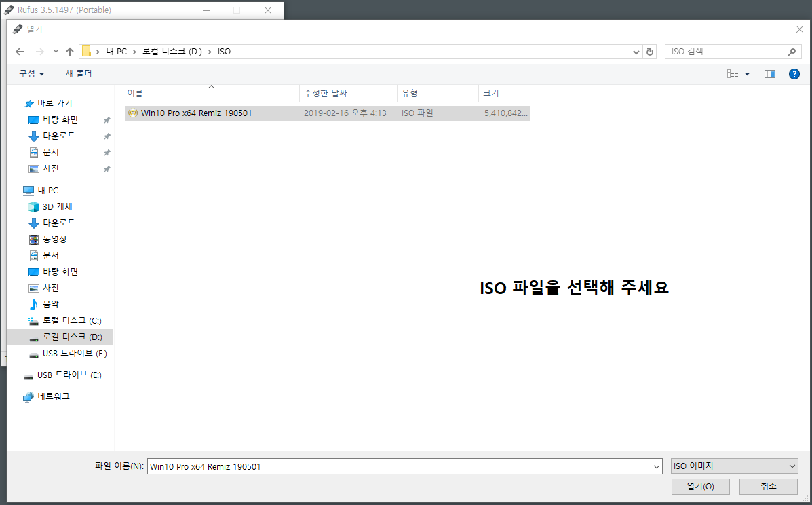Open 바탕 화면 under quick access
The image size is (812, 505).
point(60,119)
